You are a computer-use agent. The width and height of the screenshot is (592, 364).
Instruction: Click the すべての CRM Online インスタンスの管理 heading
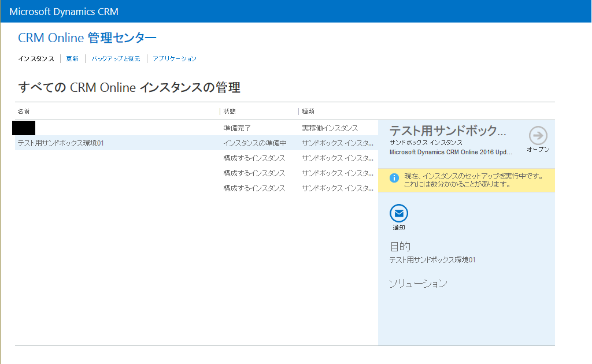[129, 87]
